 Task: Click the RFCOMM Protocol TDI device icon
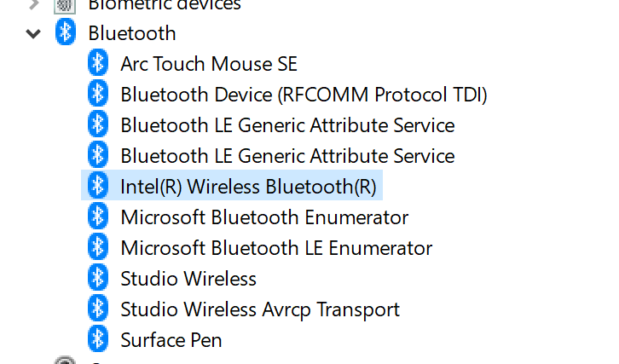point(98,93)
